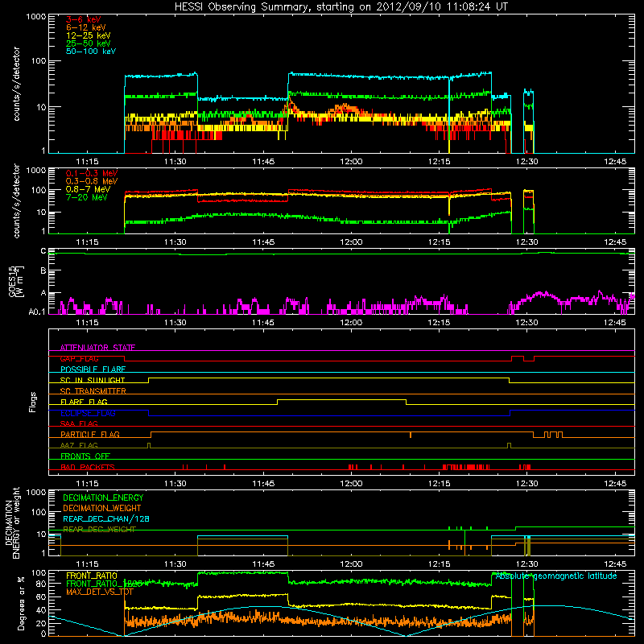Viewport: 644px width, 644px height.
Task: Click the A0.1 tick label on GOES panel
Action: 36,312
